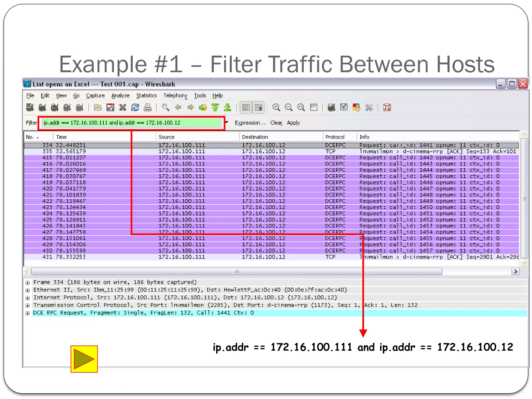Image resolution: width=532 pixels, height=399 pixels.
Task: Open the Capture menu
Action: 95,96
